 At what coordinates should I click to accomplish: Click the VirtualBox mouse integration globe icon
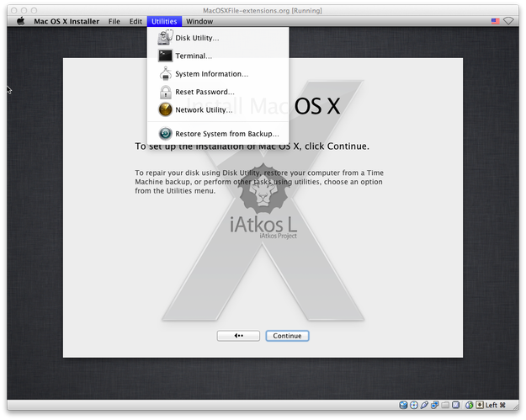pyautogui.click(x=470, y=405)
